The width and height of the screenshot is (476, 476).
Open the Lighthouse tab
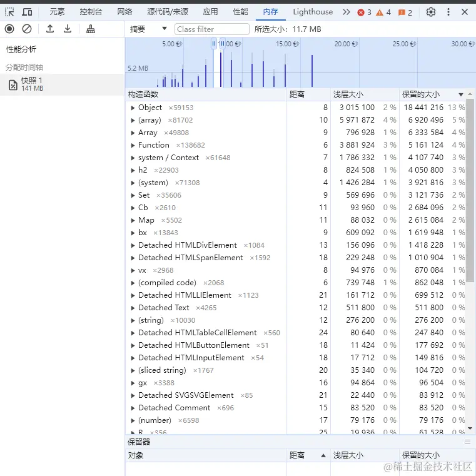click(x=313, y=12)
